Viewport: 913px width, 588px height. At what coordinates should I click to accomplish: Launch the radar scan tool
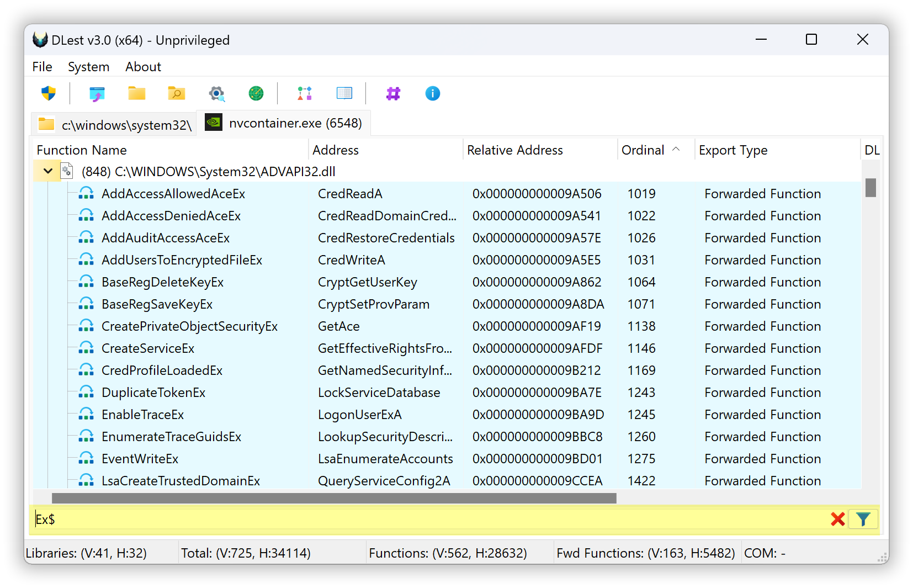click(256, 93)
